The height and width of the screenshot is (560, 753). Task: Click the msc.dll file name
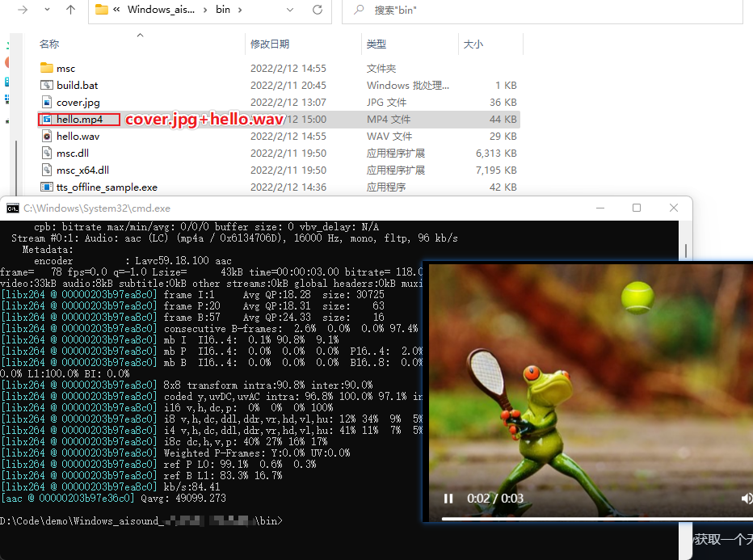click(x=73, y=154)
